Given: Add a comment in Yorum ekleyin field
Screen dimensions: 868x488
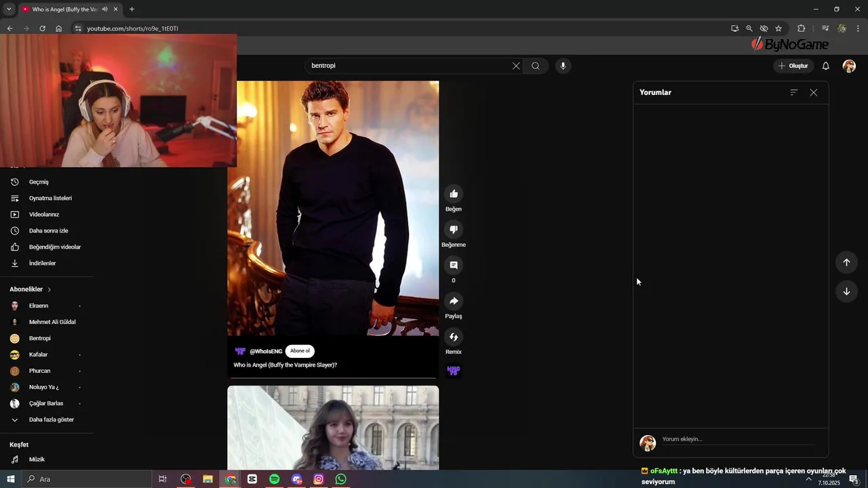Looking at the screenshot, I should (x=738, y=439).
